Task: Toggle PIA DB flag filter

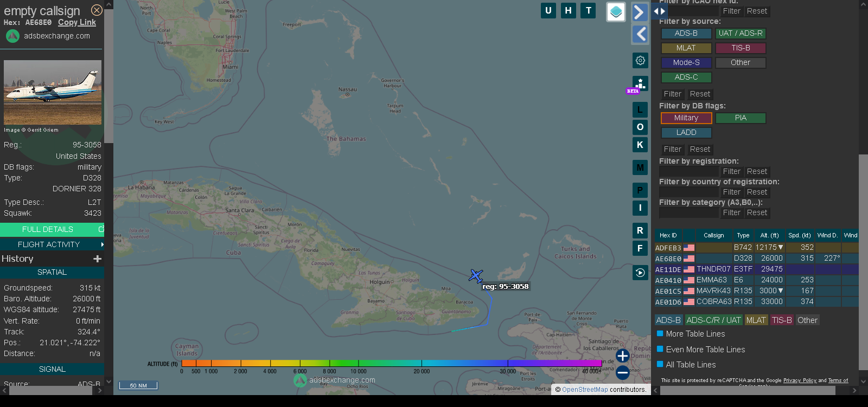Action: tap(741, 118)
